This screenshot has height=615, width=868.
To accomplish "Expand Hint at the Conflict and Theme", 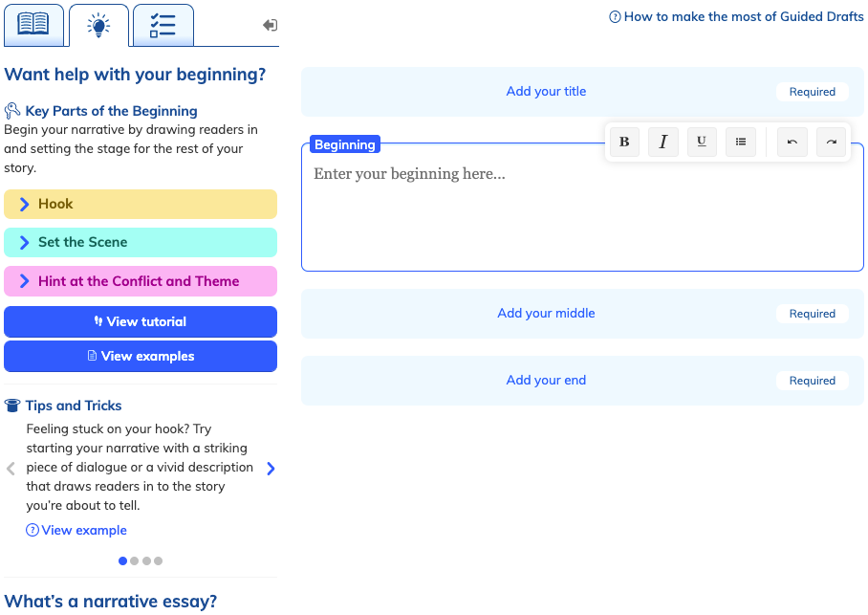I will click(141, 281).
